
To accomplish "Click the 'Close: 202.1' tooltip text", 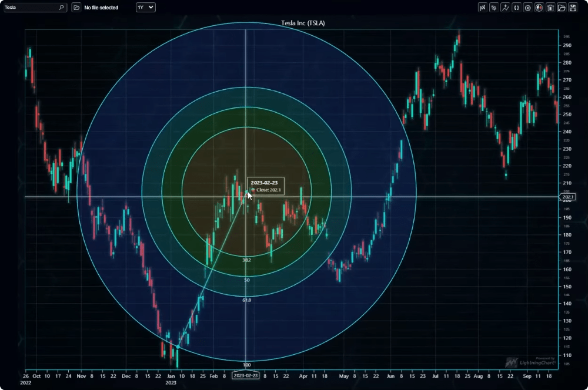I will click(269, 190).
